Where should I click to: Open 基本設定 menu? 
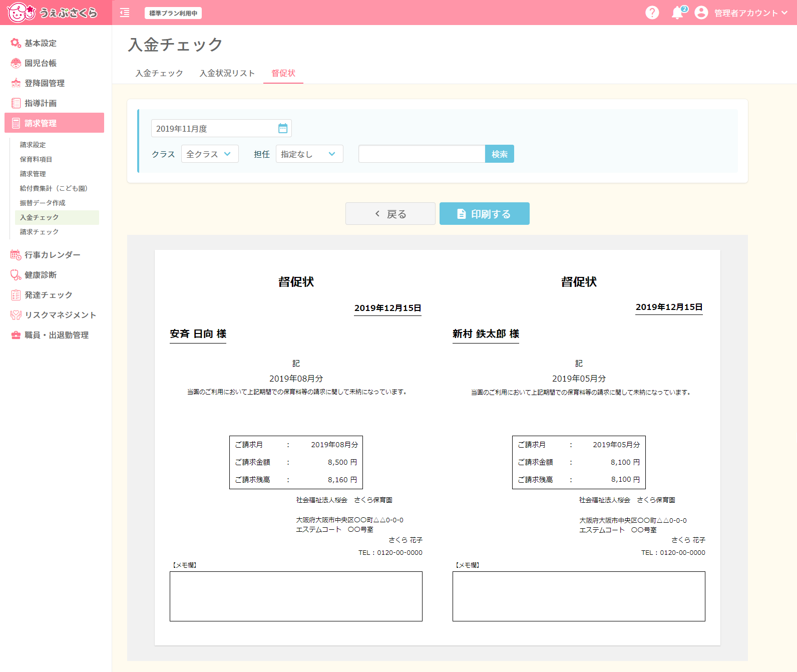[x=54, y=43]
